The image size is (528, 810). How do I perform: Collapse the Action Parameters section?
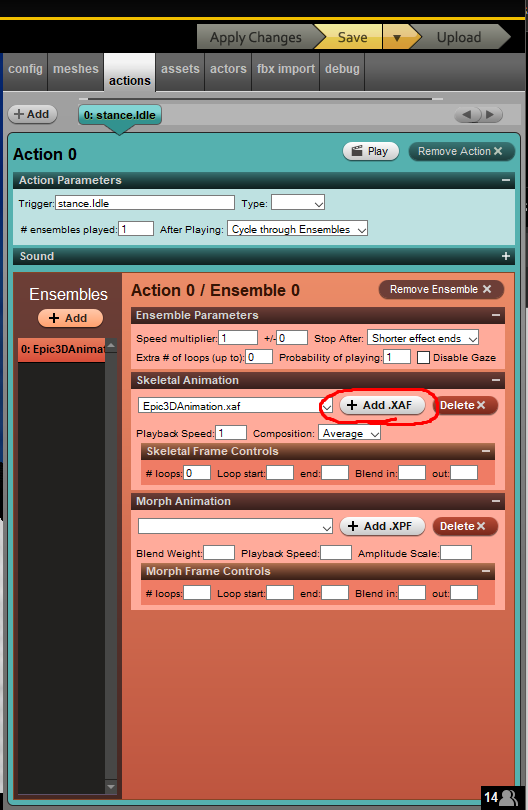pos(505,180)
